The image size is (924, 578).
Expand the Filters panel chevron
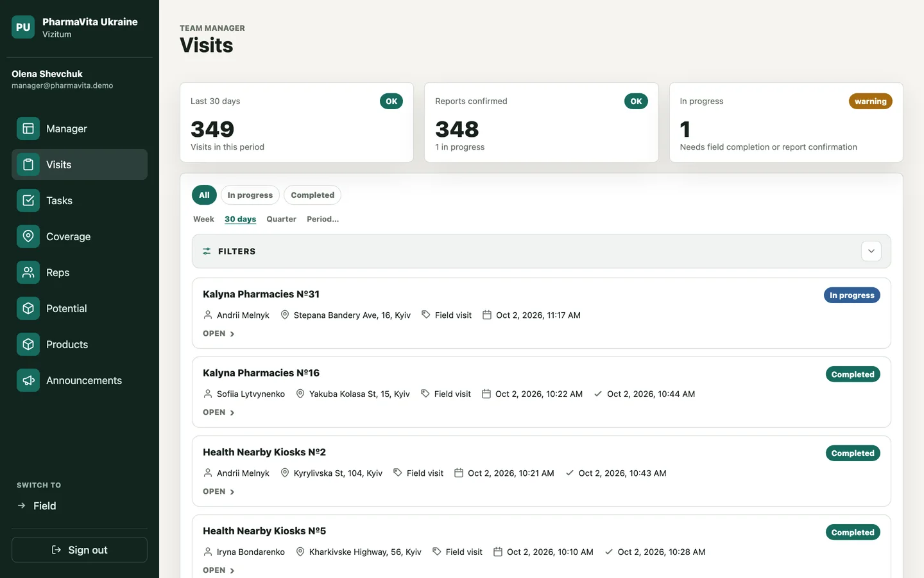tap(871, 251)
